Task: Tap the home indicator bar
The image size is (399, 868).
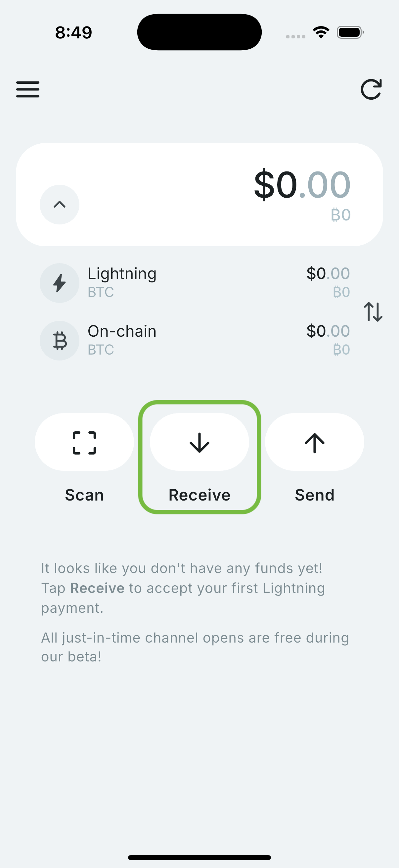Action: [x=199, y=857]
